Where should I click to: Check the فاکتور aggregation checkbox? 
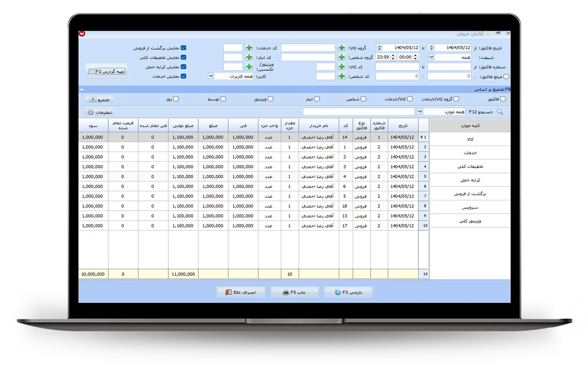point(503,99)
